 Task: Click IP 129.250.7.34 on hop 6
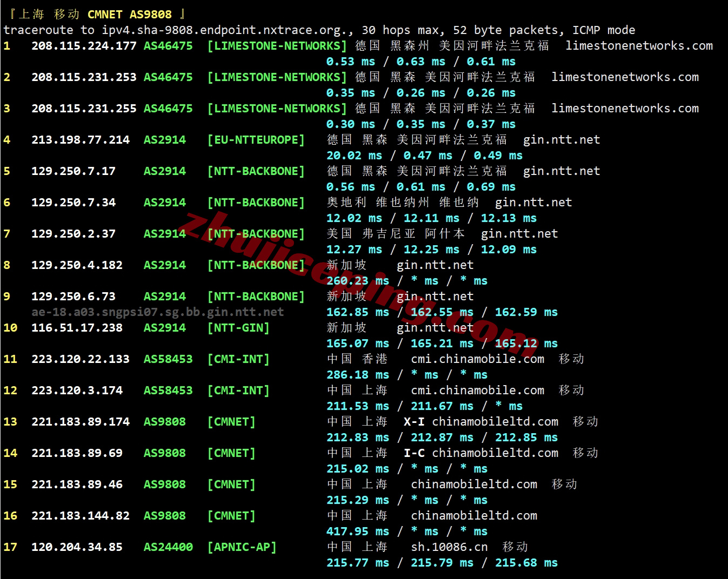coord(74,203)
